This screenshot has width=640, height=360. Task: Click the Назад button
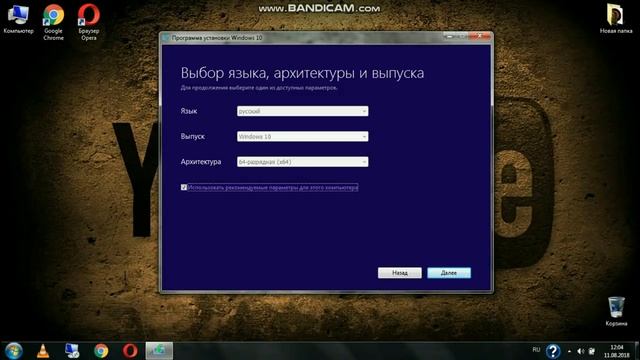coord(400,273)
